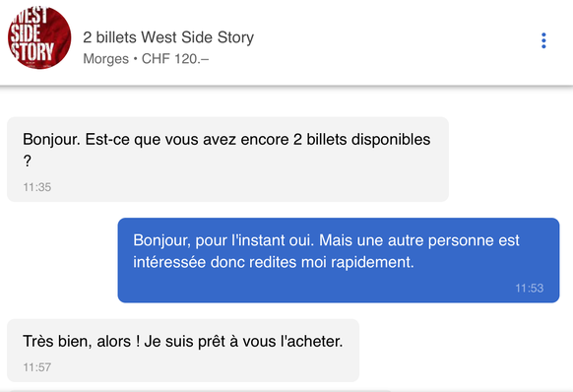
Task: Select the 'Est-ce que vous avez encore' message bubble
Action: (227, 160)
